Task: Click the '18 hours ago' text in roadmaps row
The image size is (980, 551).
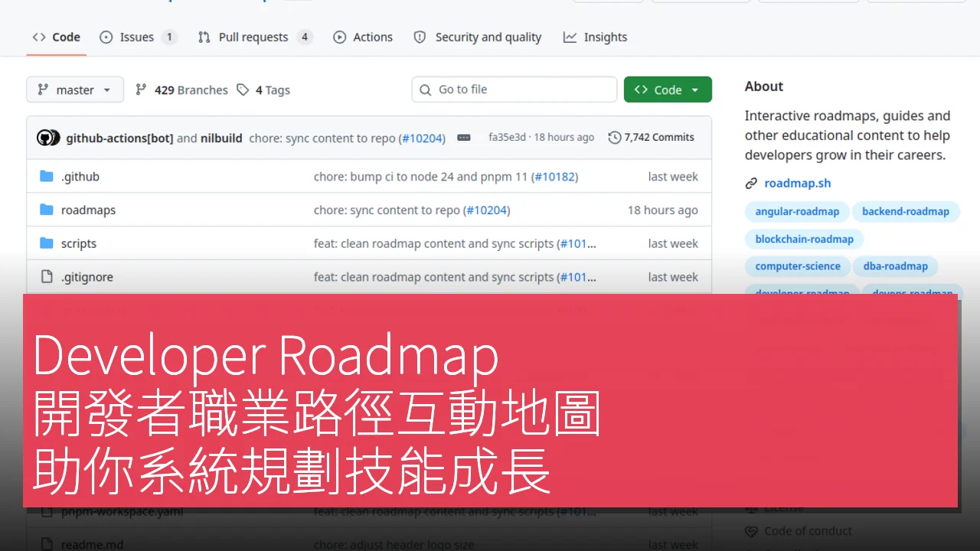Action: [663, 210]
